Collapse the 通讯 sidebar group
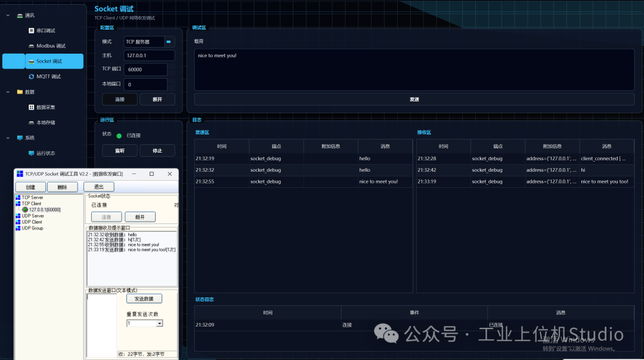644x360 pixels. (8, 15)
